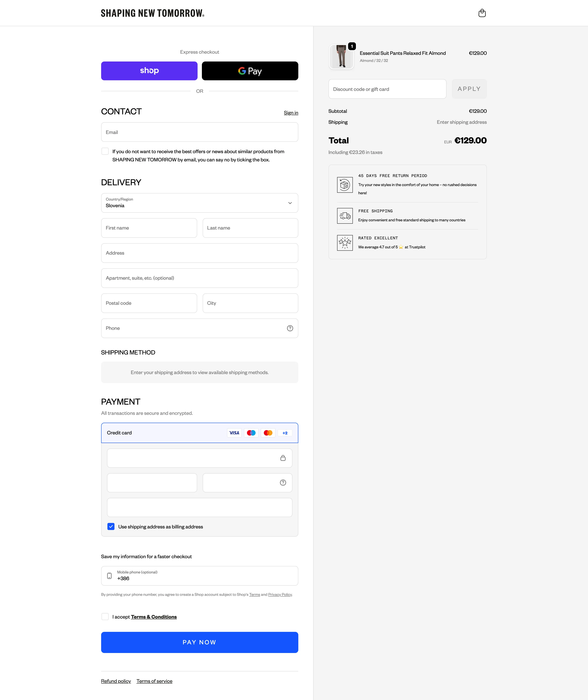Click the card number lock icon
This screenshot has width=588, height=700.
[x=283, y=458]
